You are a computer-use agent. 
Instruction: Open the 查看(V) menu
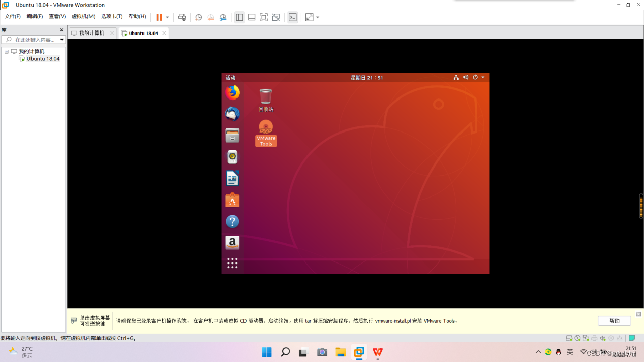[x=57, y=17]
